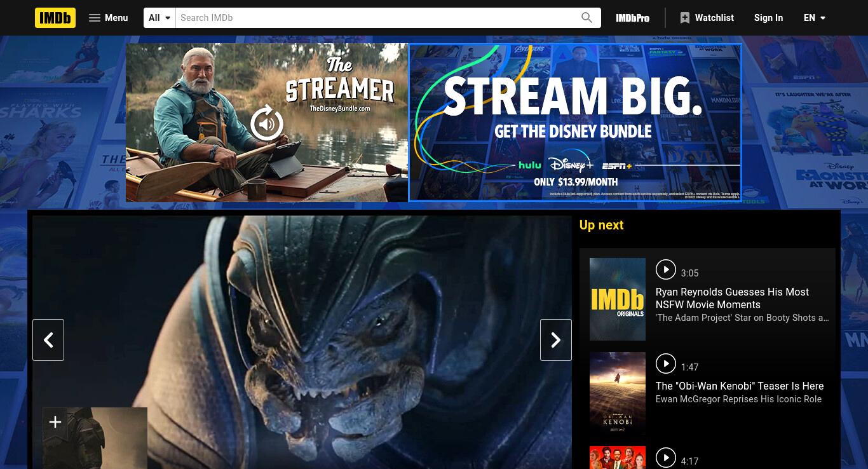
Task: Go to next featured slide
Action: (556, 340)
